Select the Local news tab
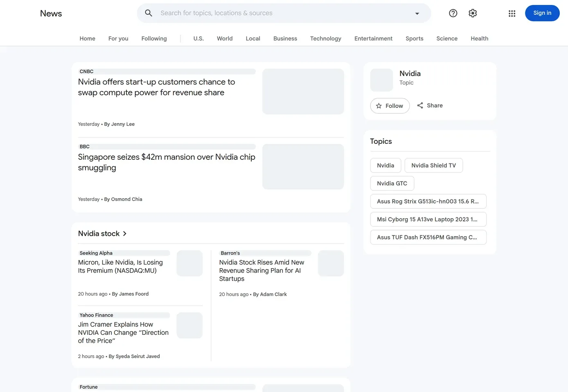The width and height of the screenshot is (568, 392). tap(253, 38)
